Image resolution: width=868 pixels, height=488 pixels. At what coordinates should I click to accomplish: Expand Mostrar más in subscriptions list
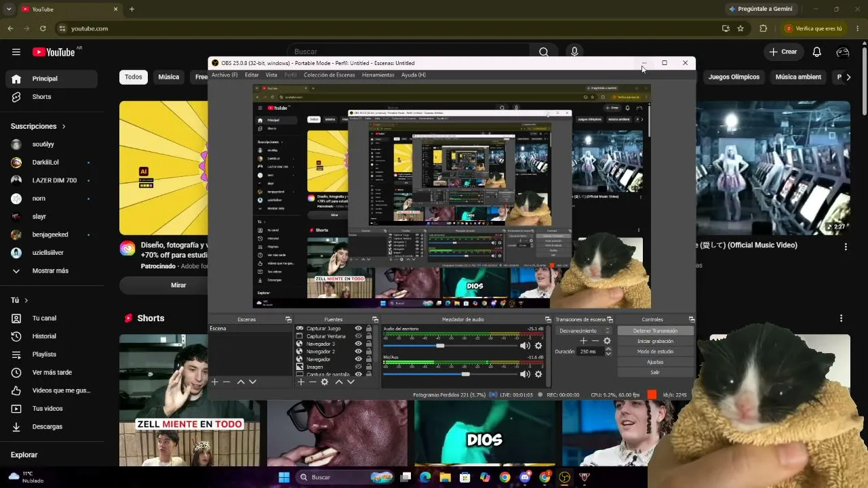(x=49, y=271)
